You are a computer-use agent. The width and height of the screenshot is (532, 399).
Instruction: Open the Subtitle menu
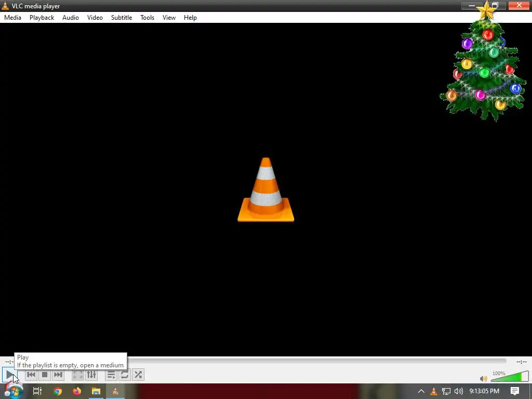click(x=122, y=18)
